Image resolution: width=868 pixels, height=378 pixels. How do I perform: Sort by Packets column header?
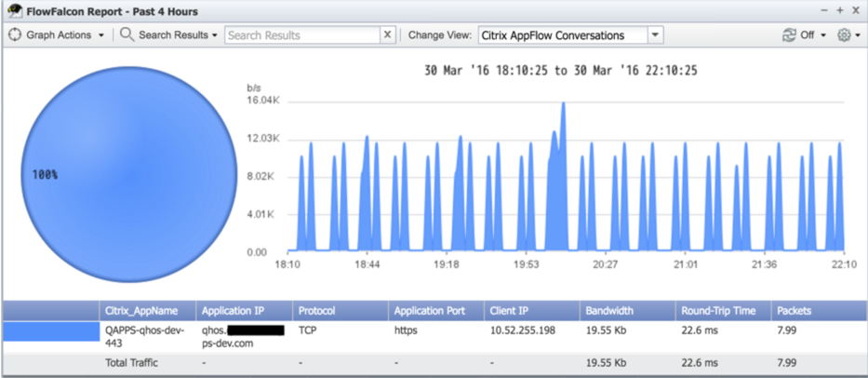(x=820, y=311)
